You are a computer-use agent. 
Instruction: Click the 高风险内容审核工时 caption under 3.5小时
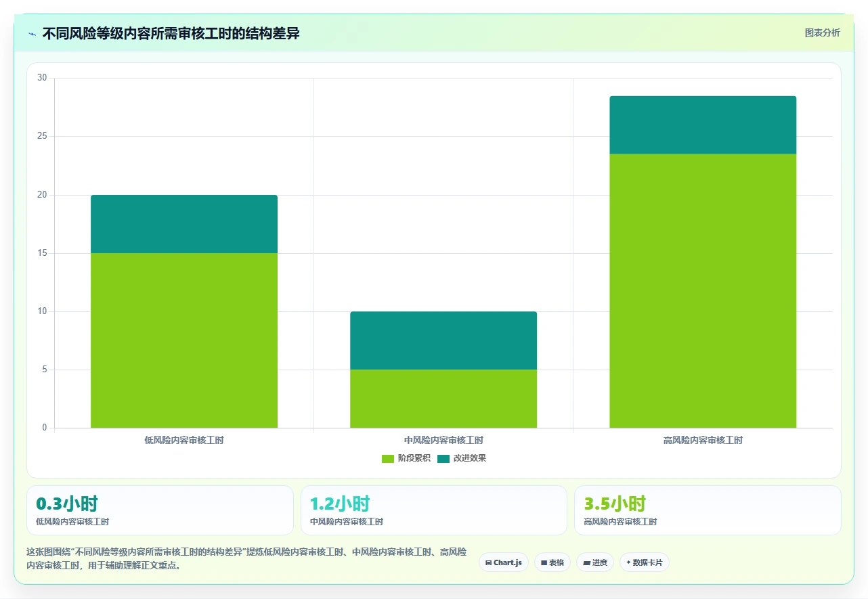(x=620, y=522)
